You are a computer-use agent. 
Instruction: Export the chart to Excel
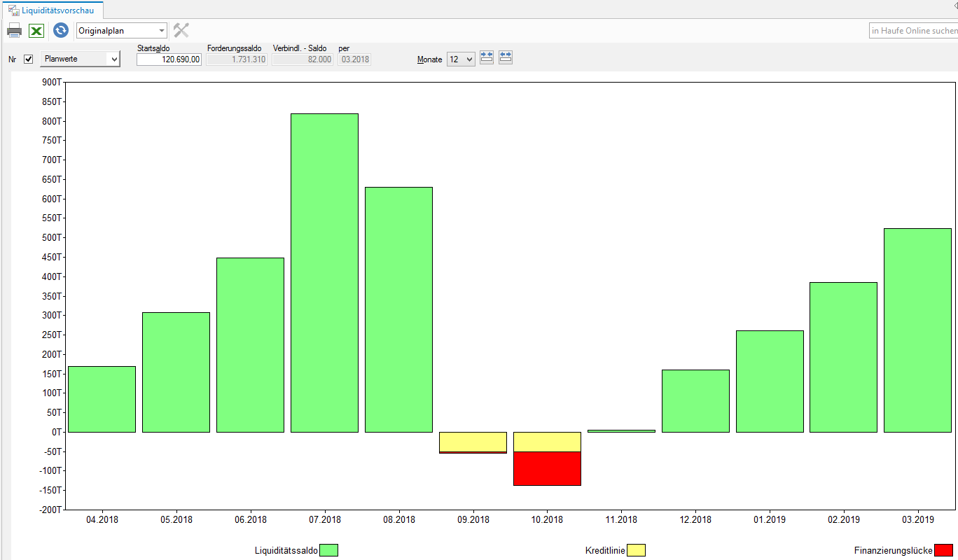(x=36, y=30)
